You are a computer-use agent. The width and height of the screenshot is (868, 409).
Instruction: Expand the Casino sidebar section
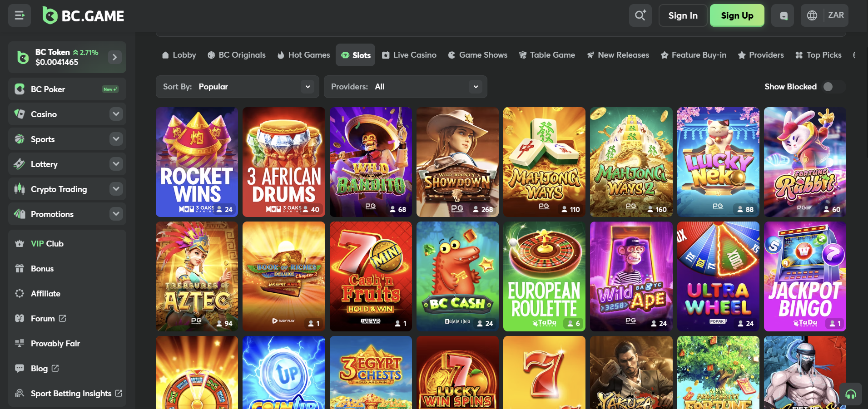(116, 114)
